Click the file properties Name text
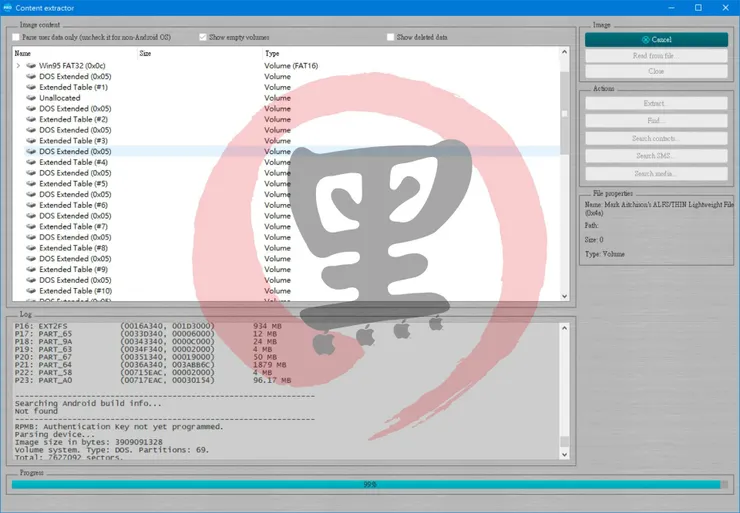This screenshot has width=740, height=513. (659, 209)
